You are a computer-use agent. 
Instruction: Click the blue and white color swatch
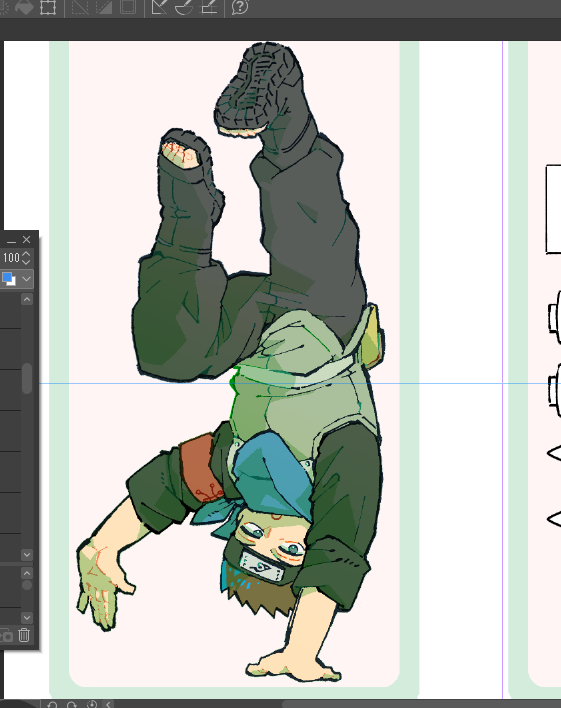pos(9,279)
